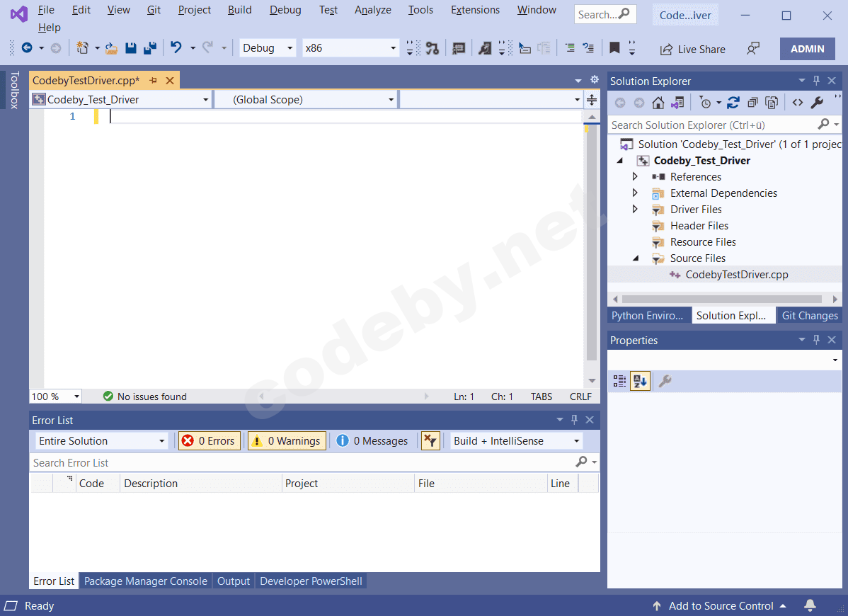Expand the References node
Screen dimensions: 848x616
635,177
